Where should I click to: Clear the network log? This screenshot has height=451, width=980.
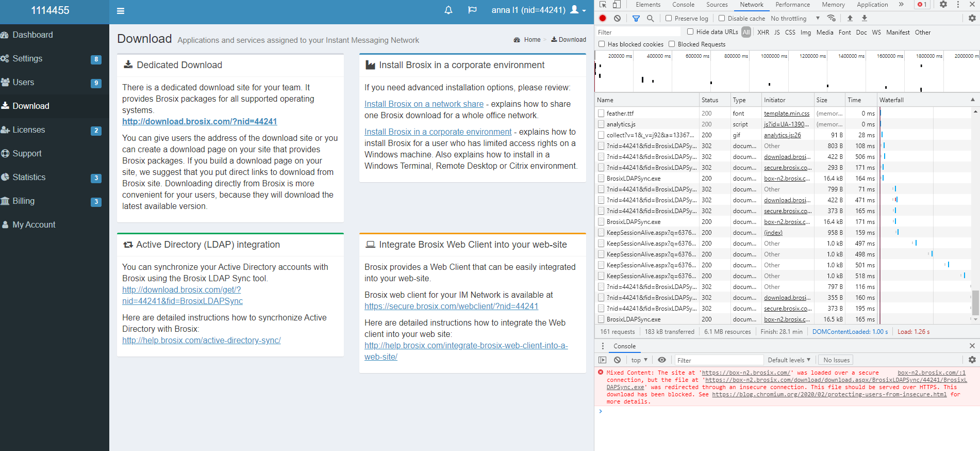[x=617, y=18]
